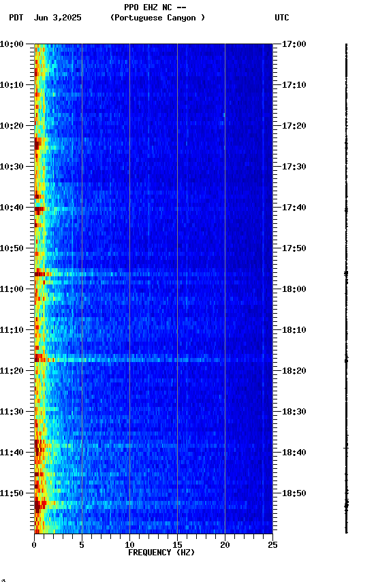Click the '11:30' PDT time label

click(x=12, y=412)
